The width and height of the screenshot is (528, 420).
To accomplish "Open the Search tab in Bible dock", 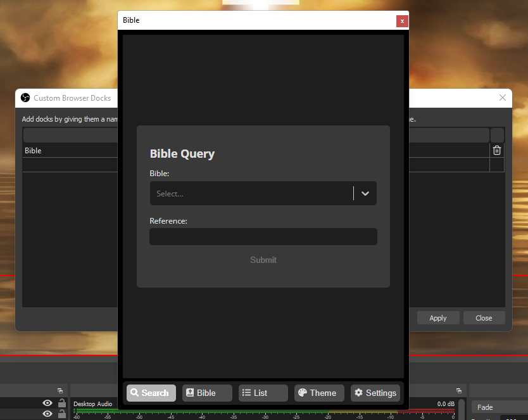I will (151, 393).
